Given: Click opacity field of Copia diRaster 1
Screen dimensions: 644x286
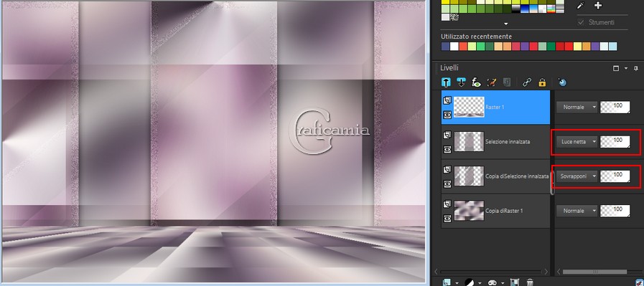Looking at the screenshot, I should point(615,211).
